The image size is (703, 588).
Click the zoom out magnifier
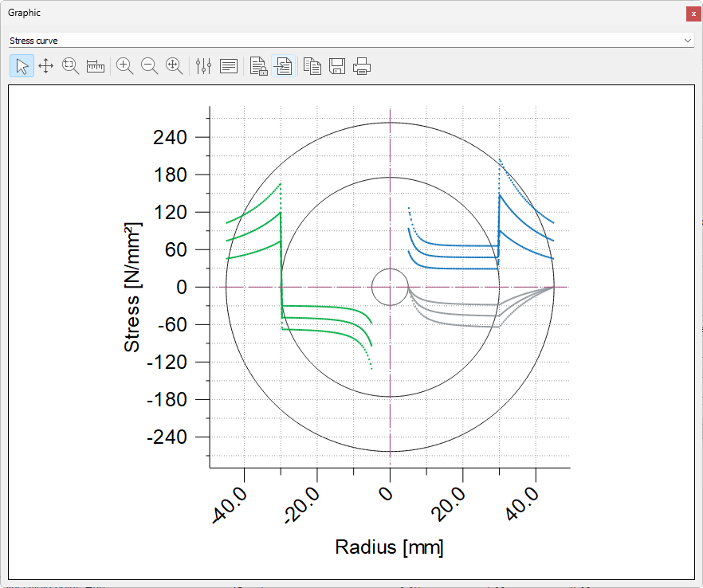tap(149, 66)
